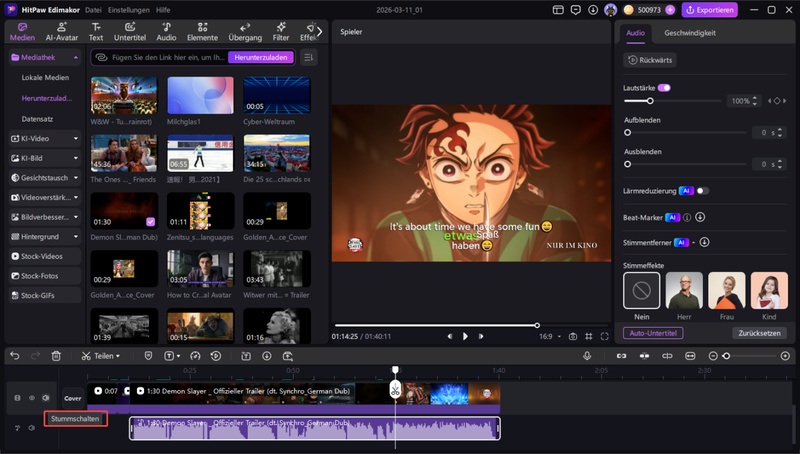Screen dimensions: 800x454
Task: Open the Einstellungen menu
Action: 129,10
